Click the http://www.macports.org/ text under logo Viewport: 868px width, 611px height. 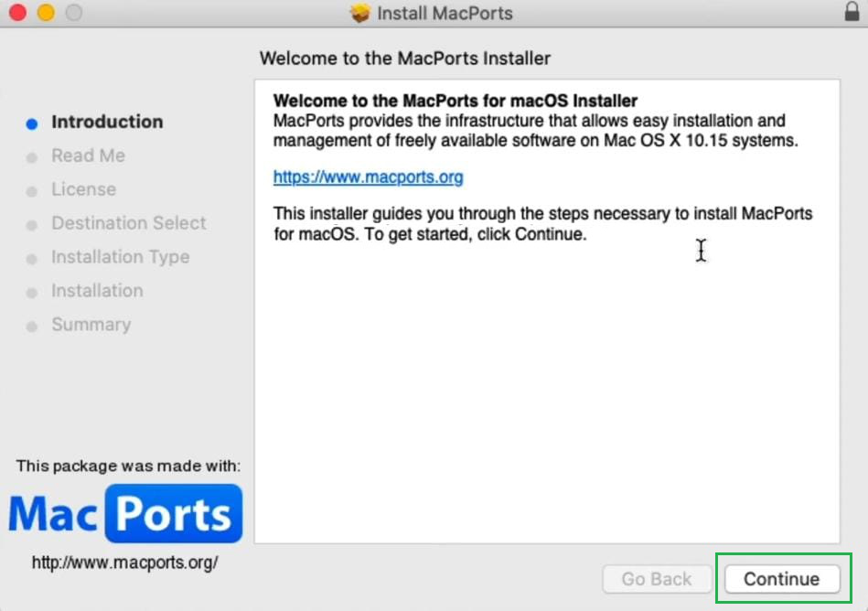pos(124,563)
